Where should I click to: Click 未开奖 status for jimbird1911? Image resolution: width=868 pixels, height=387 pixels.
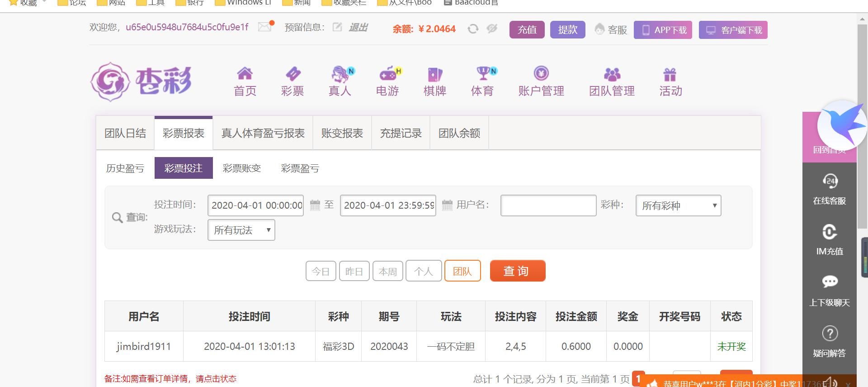[x=731, y=347]
